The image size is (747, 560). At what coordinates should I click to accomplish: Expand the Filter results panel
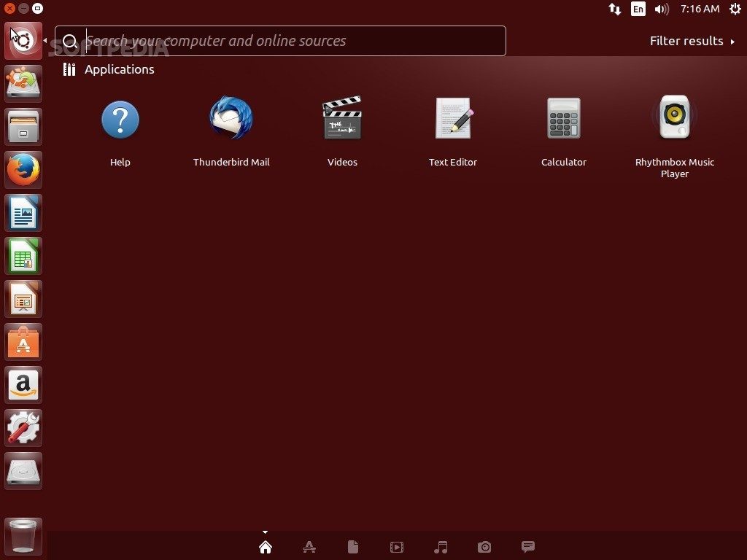coord(692,41)
